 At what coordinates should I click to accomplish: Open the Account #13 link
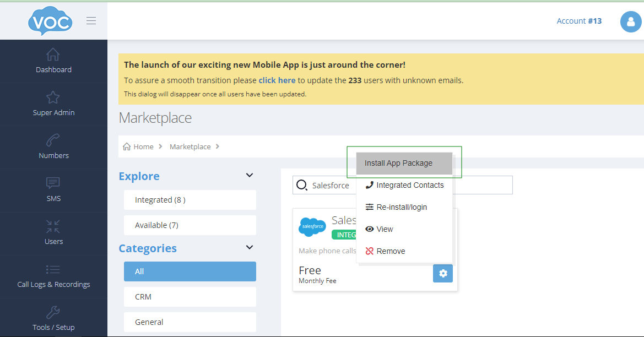[578, 20]
